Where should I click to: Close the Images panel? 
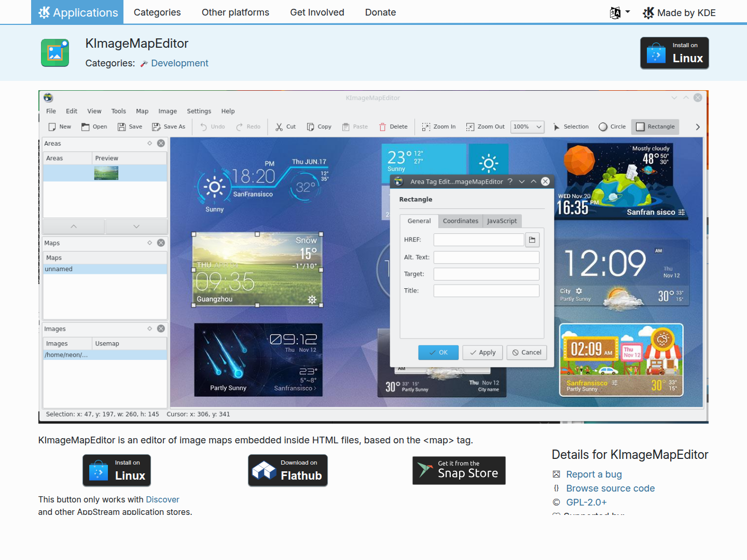point(161,329)
